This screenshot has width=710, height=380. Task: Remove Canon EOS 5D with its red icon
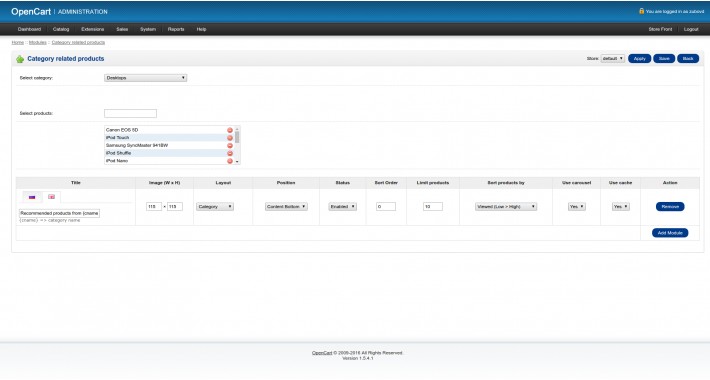[x=230, y=130]
